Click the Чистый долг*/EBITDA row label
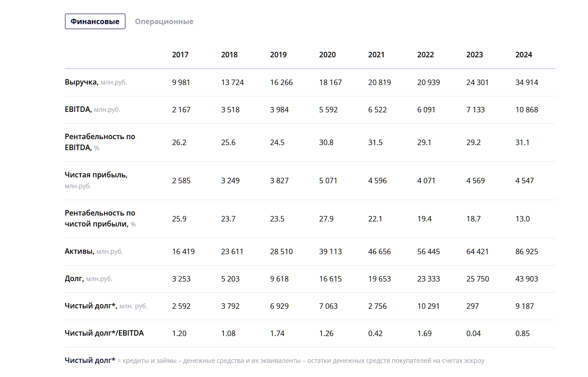Image resolution: width=588 pixels, height=377 pixels. point(104,333)
